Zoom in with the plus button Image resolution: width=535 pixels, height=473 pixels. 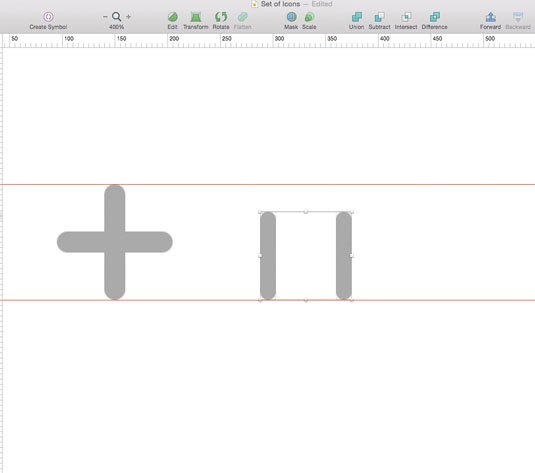pyautogui.click(x=128, y=16)
